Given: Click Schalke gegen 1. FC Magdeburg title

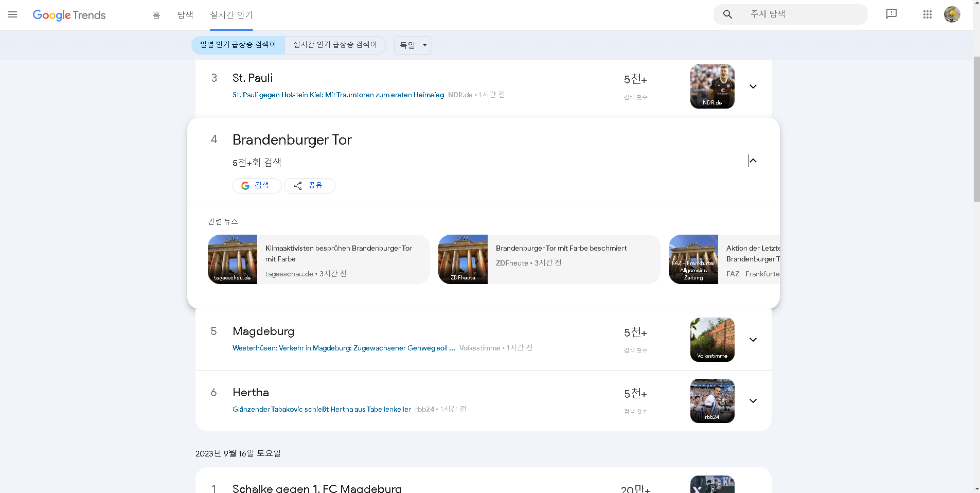Looking at the screenshot, I should [x=317, y=488].
